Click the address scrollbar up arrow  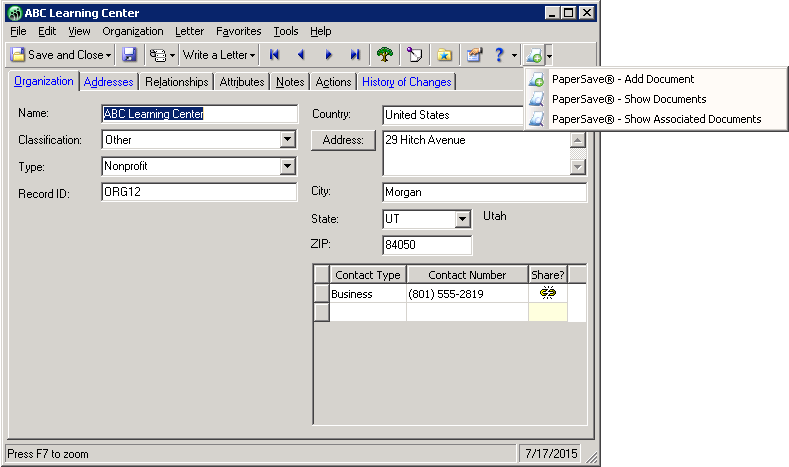(578, 140)
